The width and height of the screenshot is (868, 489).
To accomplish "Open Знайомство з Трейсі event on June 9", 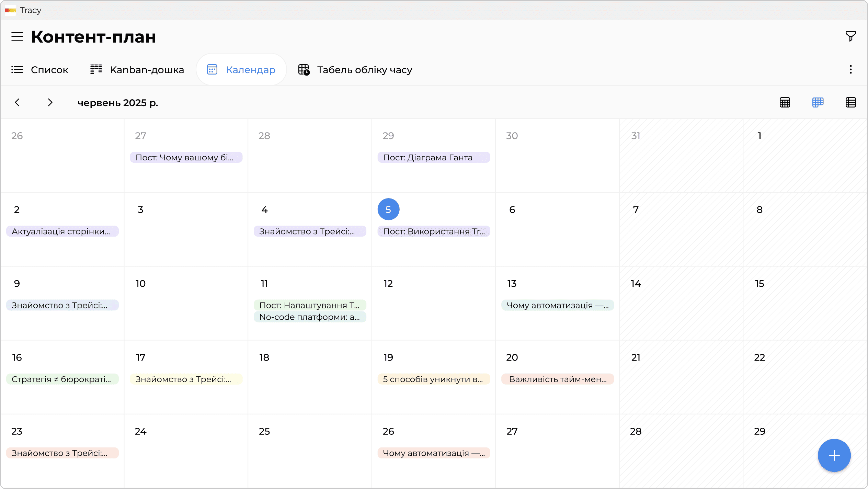I will pyautogui.click(x=62, y=305).
